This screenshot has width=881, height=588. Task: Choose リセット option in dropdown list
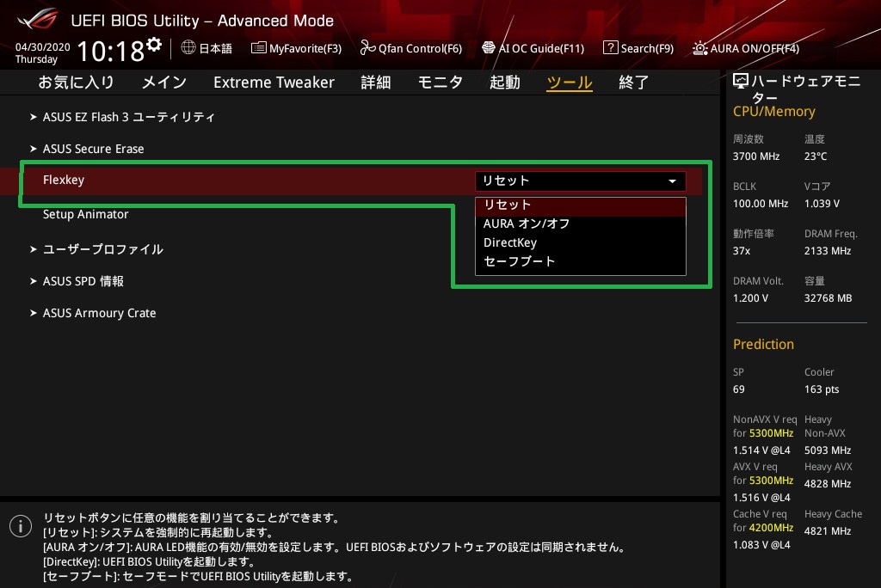[x=581, y=205]
